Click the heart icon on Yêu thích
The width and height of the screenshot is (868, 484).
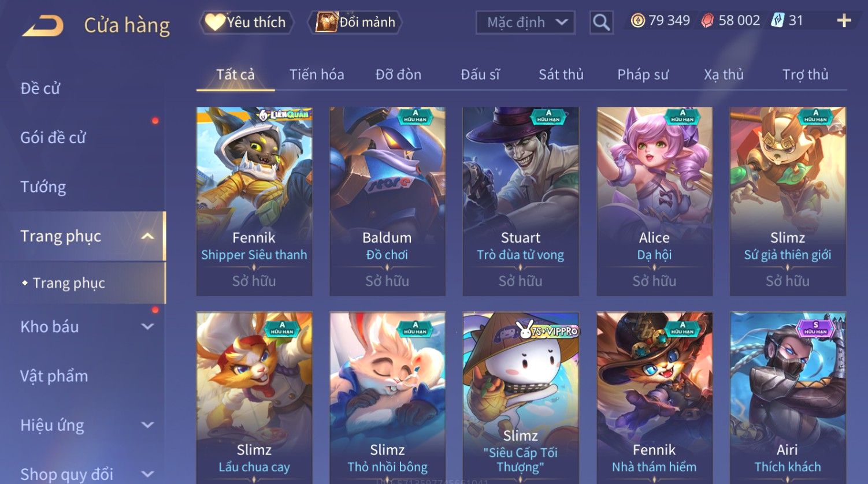[x=215, y=22]
